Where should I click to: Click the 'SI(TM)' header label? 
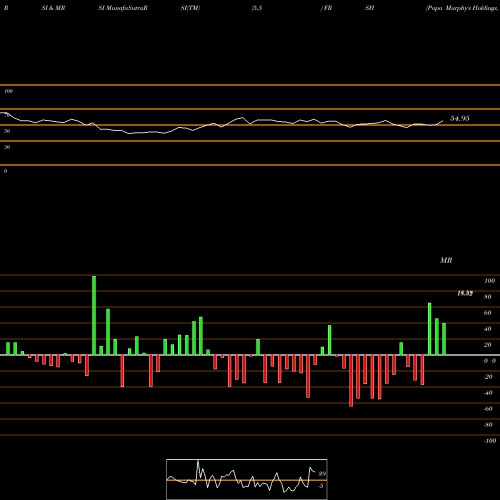point(190,8)
